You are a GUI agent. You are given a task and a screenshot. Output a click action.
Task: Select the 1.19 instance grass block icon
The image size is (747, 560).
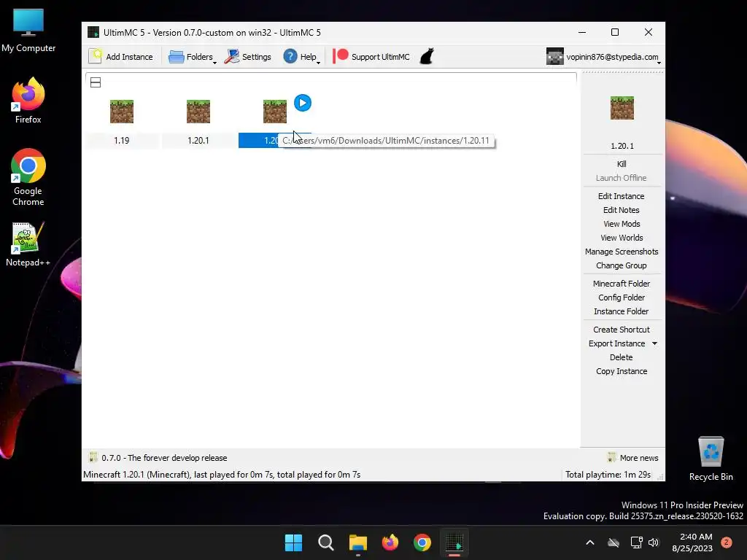point(122,112)
